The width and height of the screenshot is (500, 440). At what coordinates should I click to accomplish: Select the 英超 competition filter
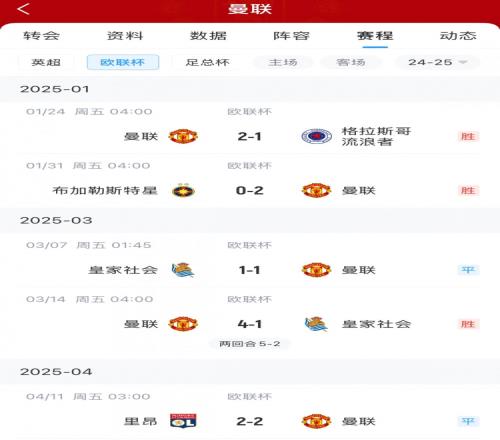46,62
